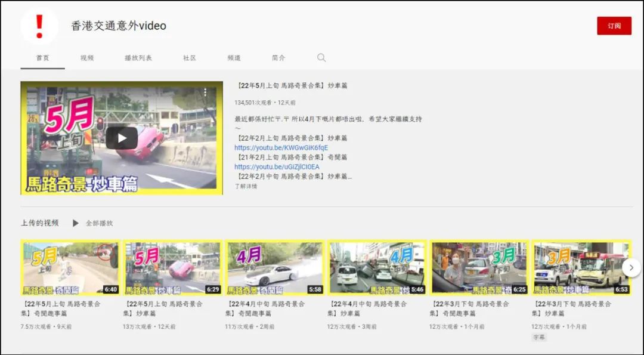
Task: Open the channel search icon
Action: [321, 57]
